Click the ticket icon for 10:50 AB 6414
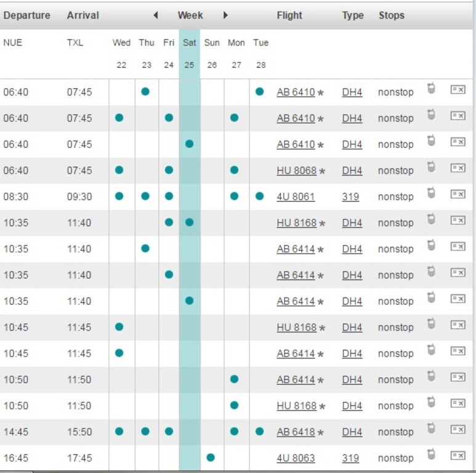Viewport: 476px width, 473px height. (457, 377)
